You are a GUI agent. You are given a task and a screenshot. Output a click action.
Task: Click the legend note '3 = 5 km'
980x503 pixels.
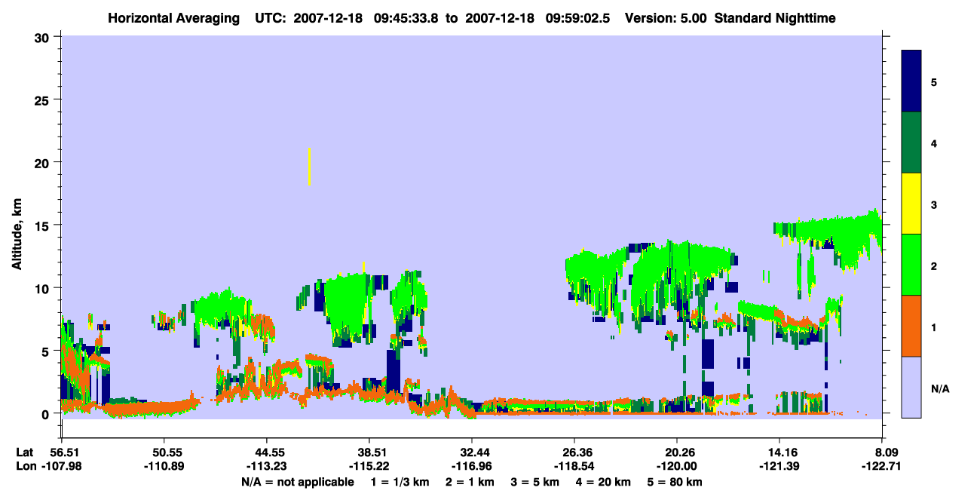tap(536, 482)
